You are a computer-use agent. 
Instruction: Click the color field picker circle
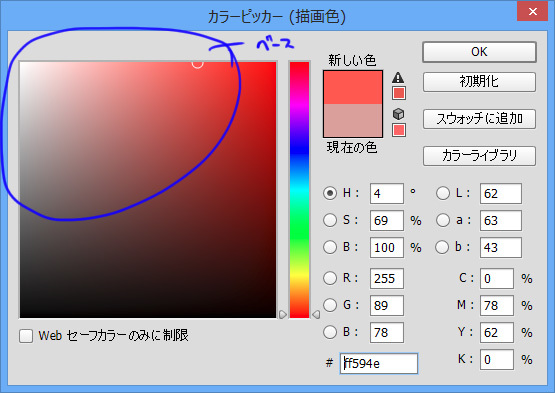click(x=198, y=64)
